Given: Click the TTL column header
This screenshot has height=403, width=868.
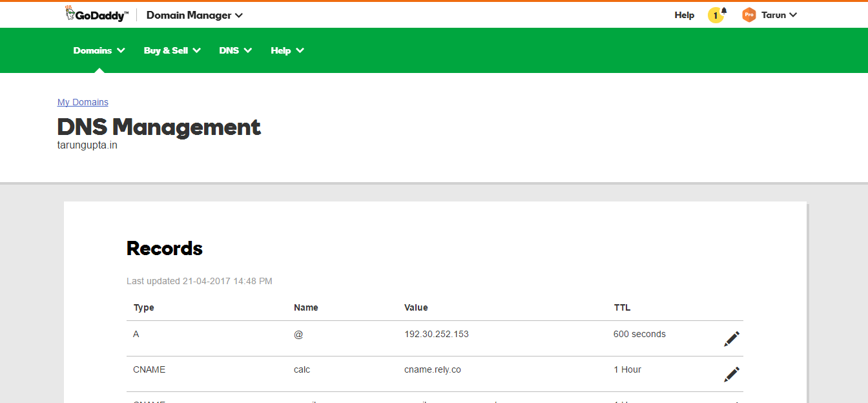Looking at the screenshot, I should point(622,307).
